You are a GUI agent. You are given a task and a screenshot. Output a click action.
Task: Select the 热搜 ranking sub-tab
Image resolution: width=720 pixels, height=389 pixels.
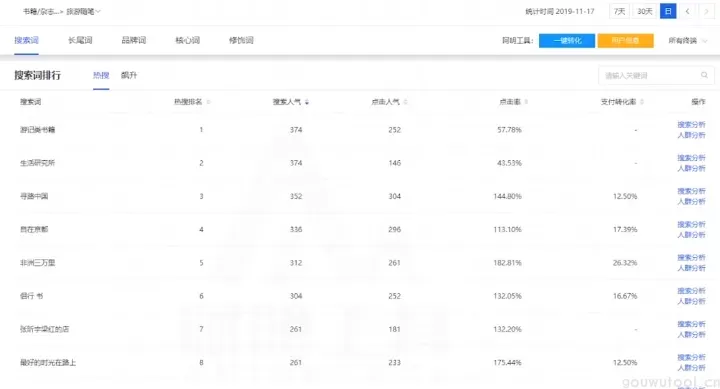101,75
